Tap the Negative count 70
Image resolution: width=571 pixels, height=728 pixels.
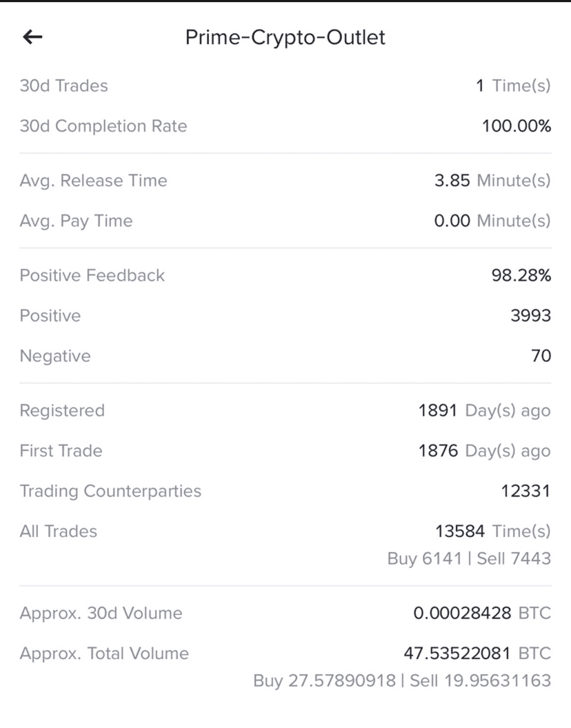point(541,356)
